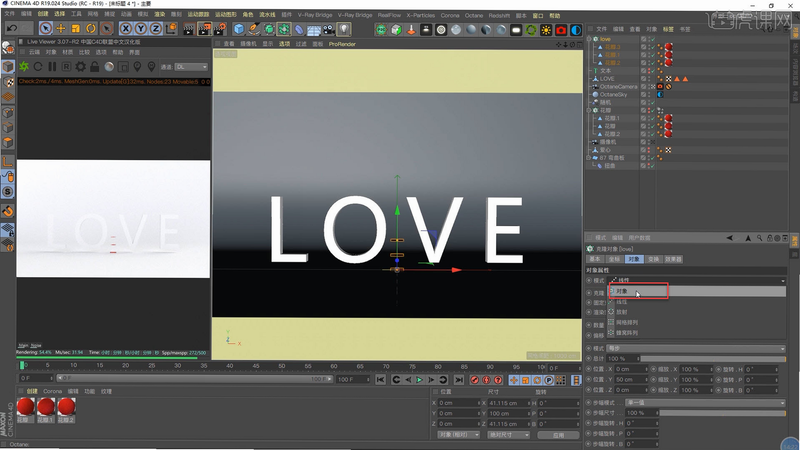
Task: Go to end of animation
Action: click(x=459, y=380)
